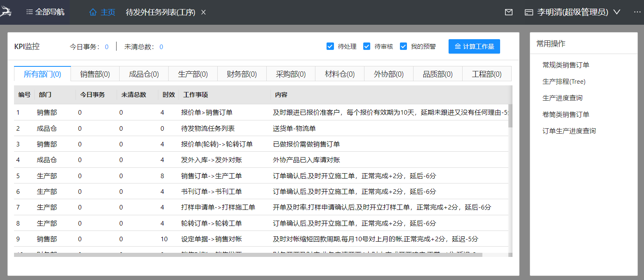The image size is (644, 280).
Task: Click the horizontal scrollbar under the table
Action: point(247,255)
